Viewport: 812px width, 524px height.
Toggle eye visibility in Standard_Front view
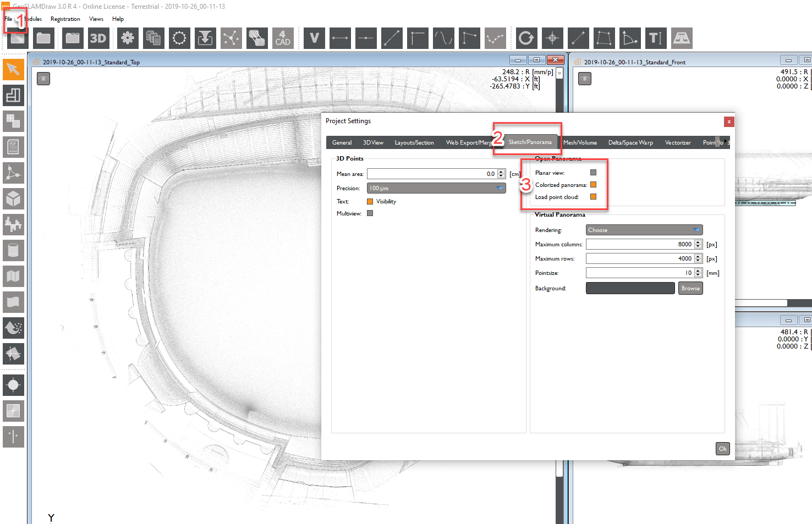585,79
